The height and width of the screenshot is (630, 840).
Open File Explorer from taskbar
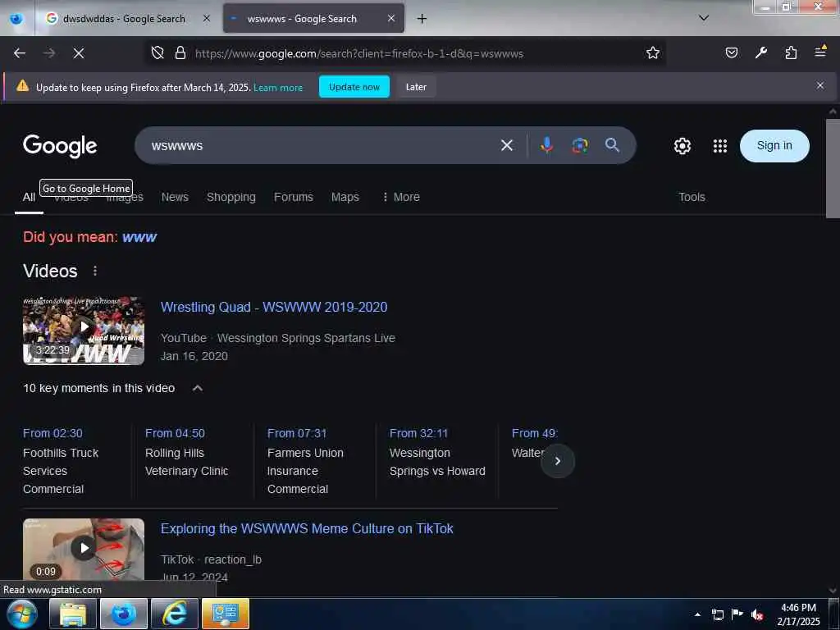point(73,614)
